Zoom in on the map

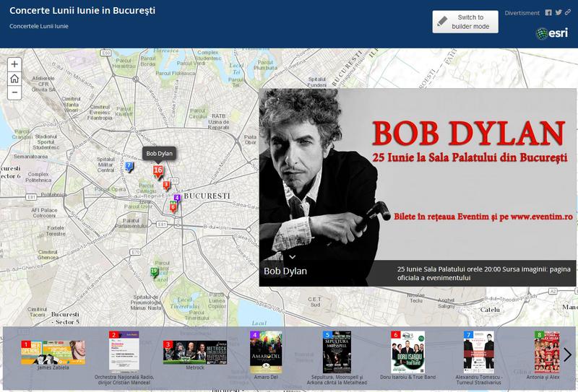[x=14, y=64]
